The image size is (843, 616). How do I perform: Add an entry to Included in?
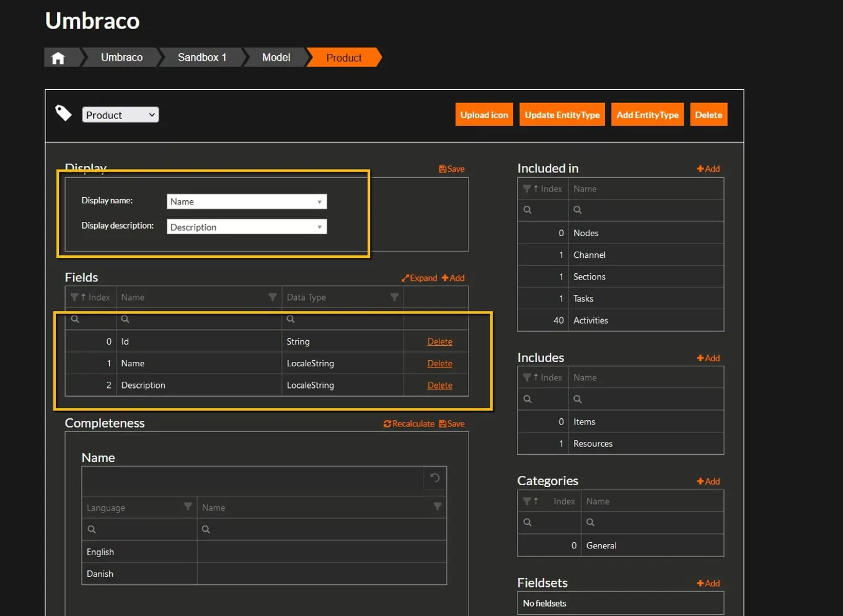pyautogui.click(x=708, y=169)
